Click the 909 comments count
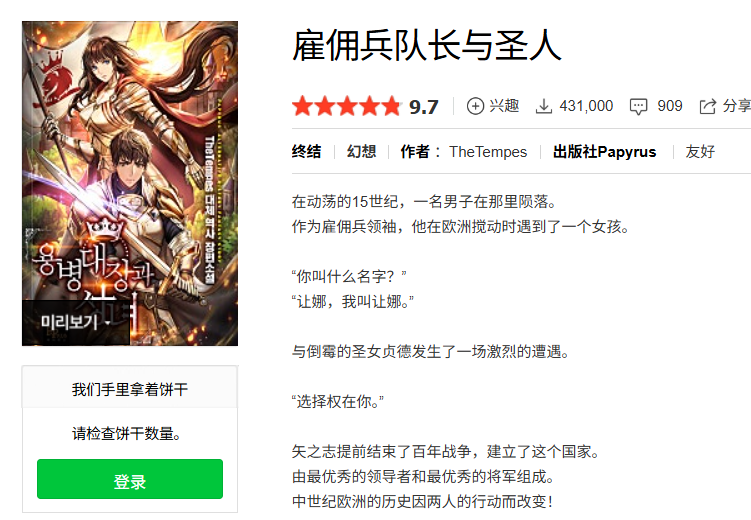751x520 pixels. click(x=670, y=106)
